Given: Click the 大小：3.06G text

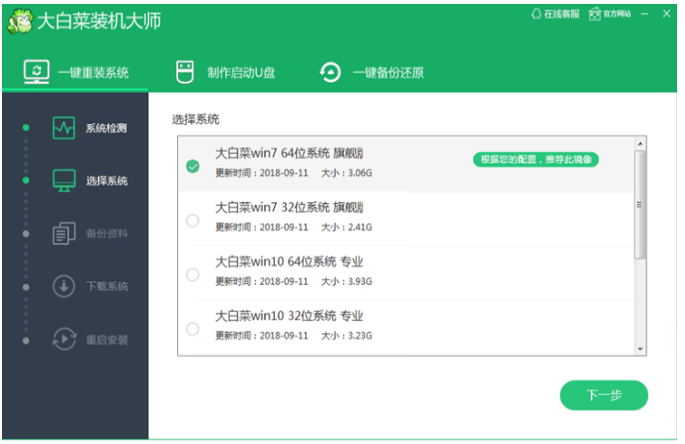Looking at the screenshot, I should 347,173.
